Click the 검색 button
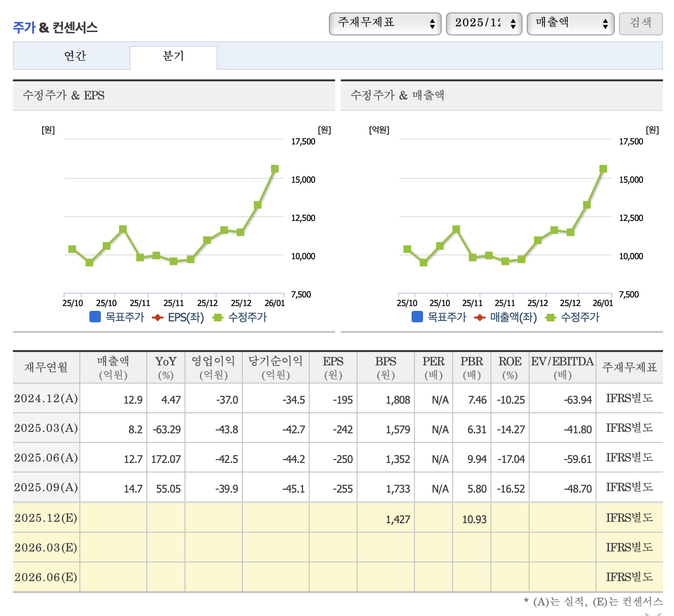The width and height of the screenshot is (674, 616). tap(641, 23)
